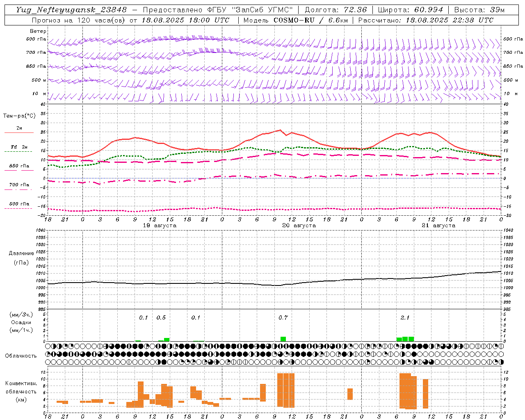
Task: Click the Td 2м legend label
Action: pos(19,147)
